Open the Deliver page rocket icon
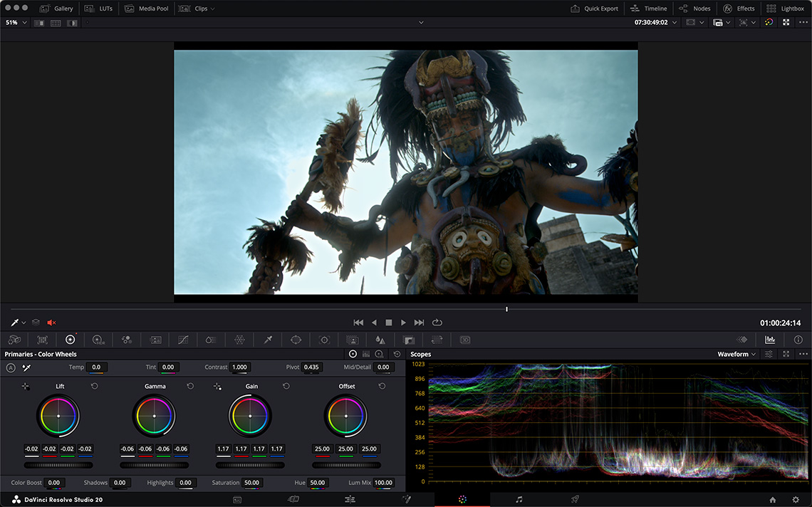This screenshot has height=507, width=812. point(574,499)
